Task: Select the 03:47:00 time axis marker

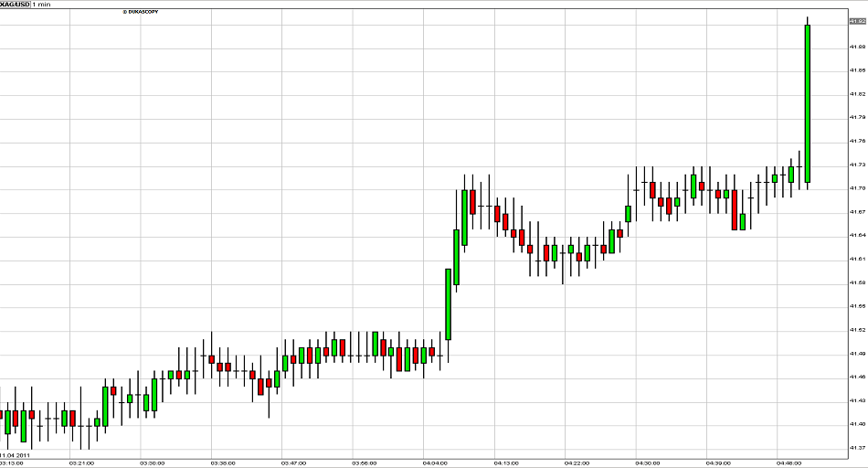Action: (x=293, y=463)
